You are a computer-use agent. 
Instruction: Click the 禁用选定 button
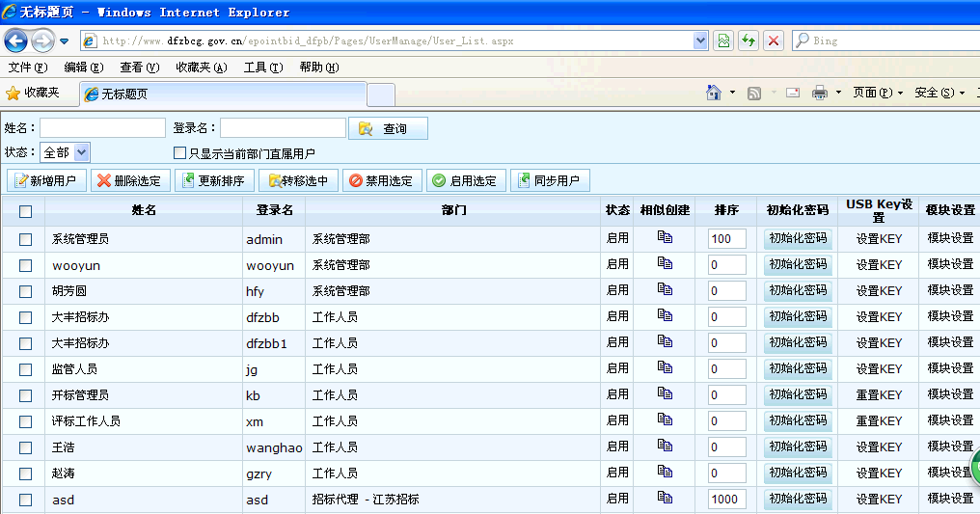point(382,180)
